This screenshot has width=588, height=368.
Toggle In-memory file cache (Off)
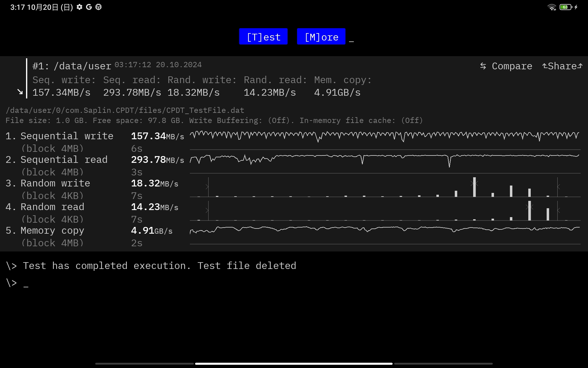[x=412, y=121]
